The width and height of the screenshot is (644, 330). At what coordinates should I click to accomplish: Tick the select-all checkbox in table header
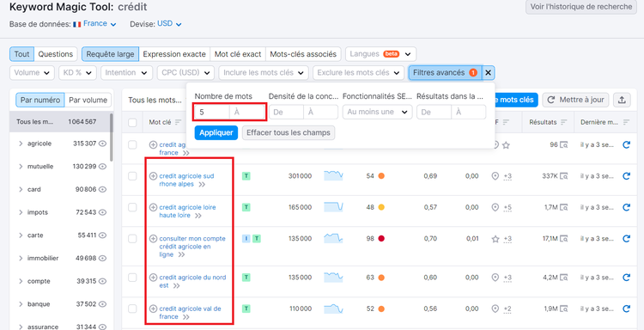132,122
